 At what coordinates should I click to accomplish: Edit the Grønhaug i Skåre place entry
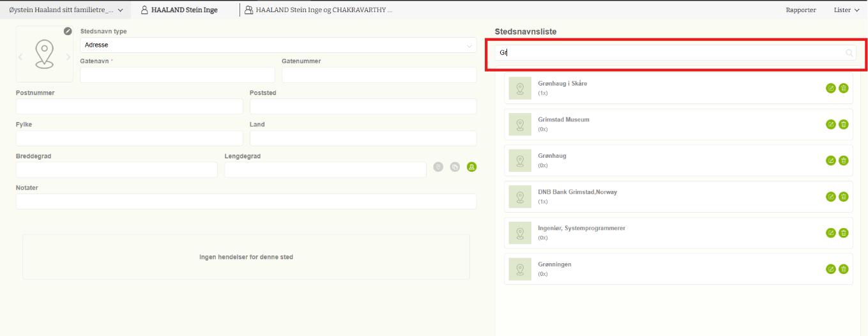click(x=830, y=88)
